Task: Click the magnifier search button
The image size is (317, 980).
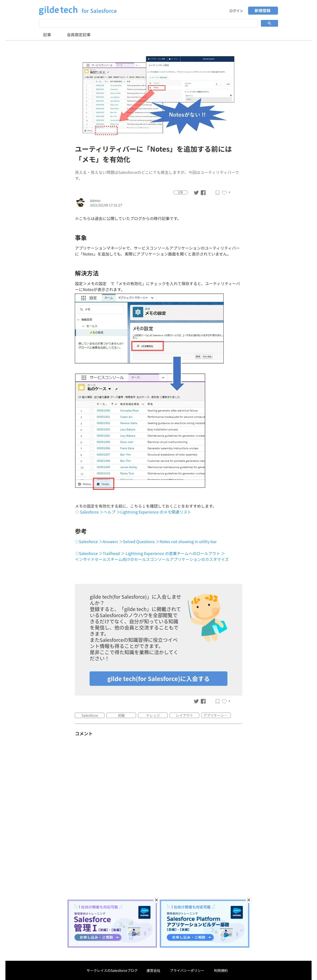Action: pos(269,24)
